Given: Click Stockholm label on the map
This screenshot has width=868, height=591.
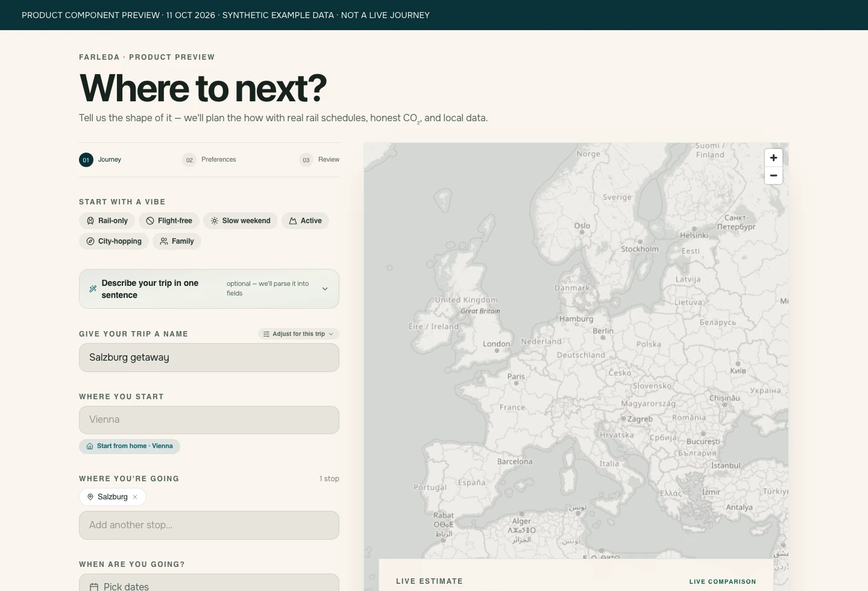Looking at the screenshot, I should coord(640,248).
